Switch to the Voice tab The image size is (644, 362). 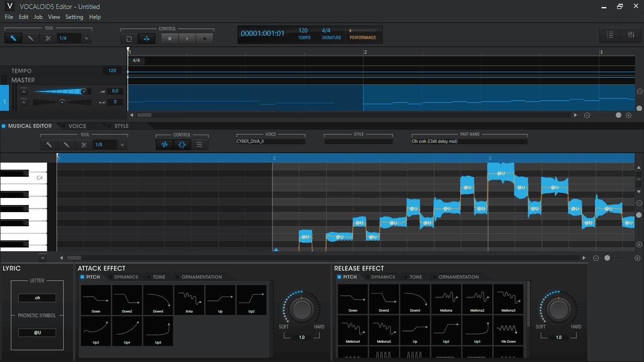click(x=77, y=126)
